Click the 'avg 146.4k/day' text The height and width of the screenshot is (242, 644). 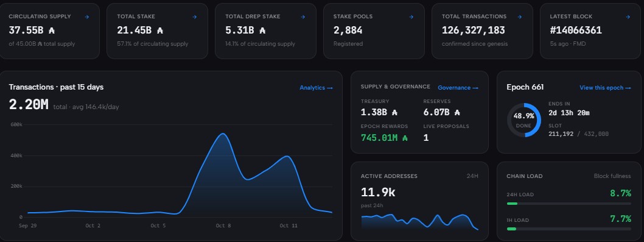click(96, 107)
